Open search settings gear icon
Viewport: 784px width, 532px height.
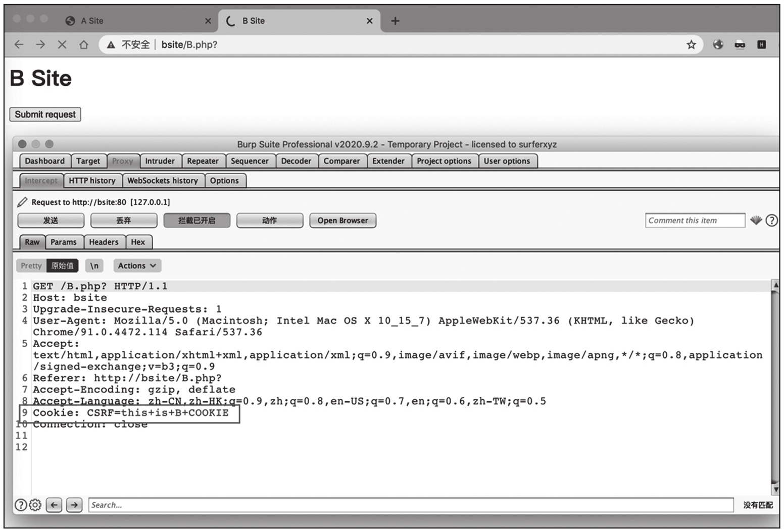click(35, 505)
